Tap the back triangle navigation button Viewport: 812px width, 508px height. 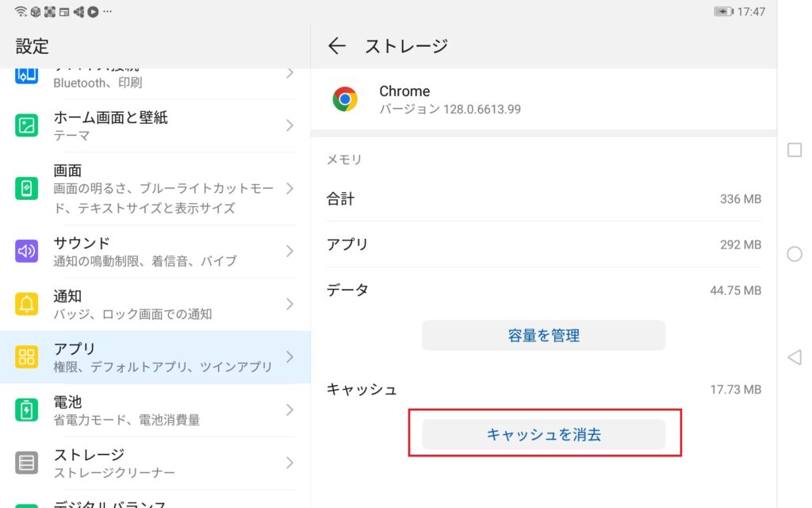(795, 357)
